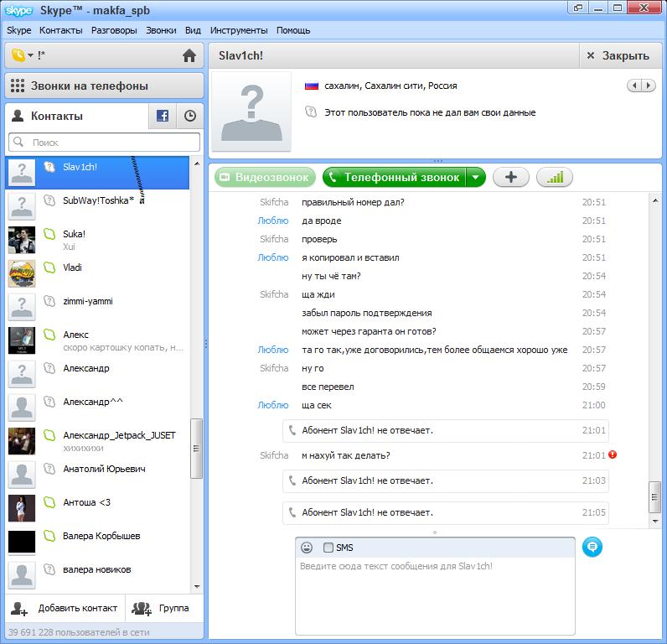Close the conversation with Закрыть
The image size is (667, 644).
(x=618, y=55)
